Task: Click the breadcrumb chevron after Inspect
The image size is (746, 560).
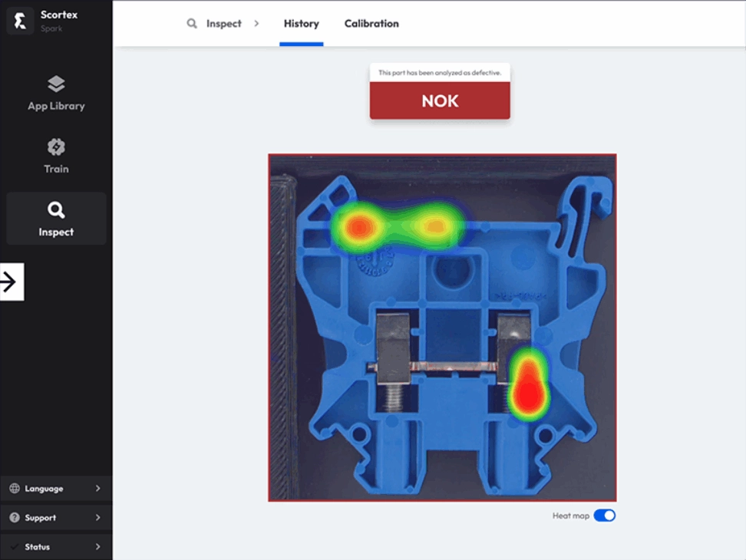Action: (x=256, y=24)
